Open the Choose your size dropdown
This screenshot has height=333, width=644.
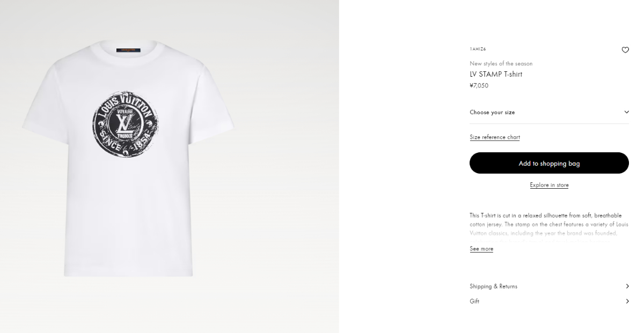point(549,113)
